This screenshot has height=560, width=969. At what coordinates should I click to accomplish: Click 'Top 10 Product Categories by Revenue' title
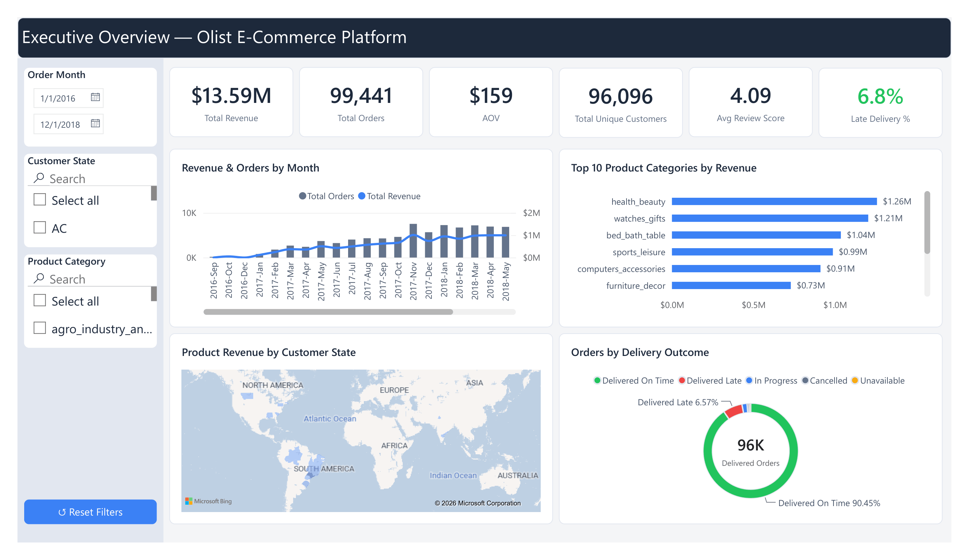pyautogui.click(x=664, y=168)
